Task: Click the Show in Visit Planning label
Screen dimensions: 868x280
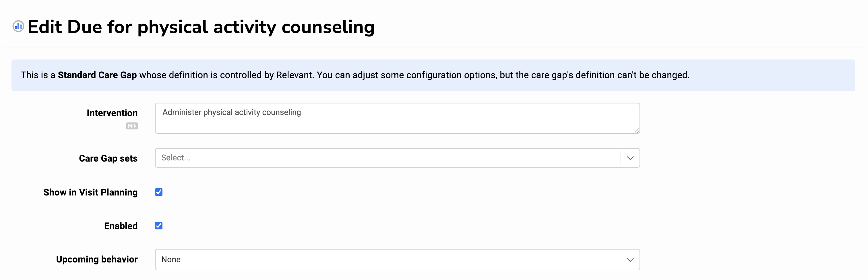Action: pos(90,192)
